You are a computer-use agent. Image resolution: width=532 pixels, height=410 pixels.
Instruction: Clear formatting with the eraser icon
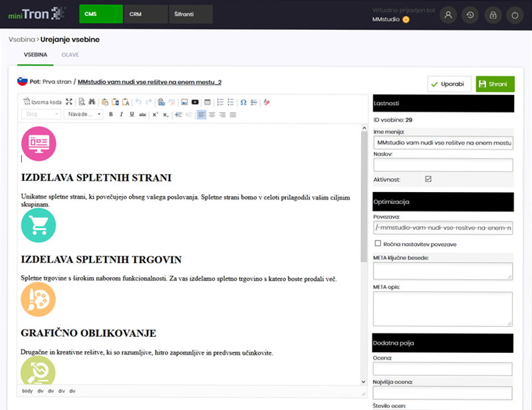coord(267,102)
